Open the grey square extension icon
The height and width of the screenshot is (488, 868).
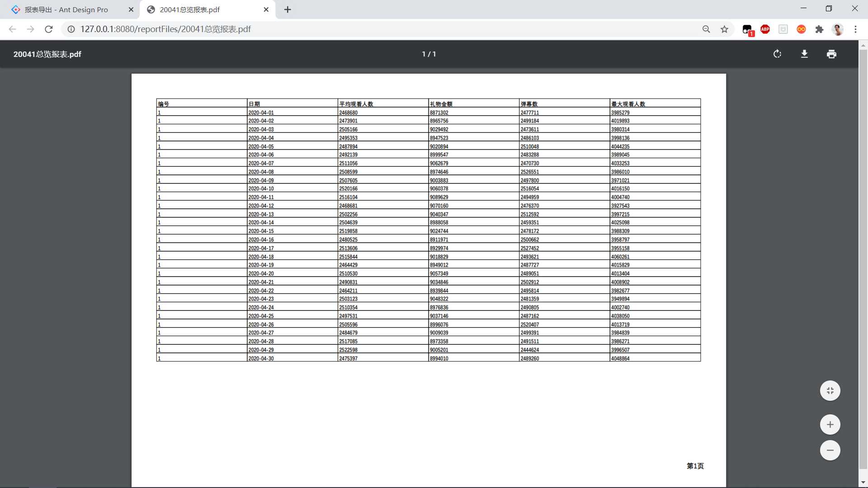click(x=783, y=29)
